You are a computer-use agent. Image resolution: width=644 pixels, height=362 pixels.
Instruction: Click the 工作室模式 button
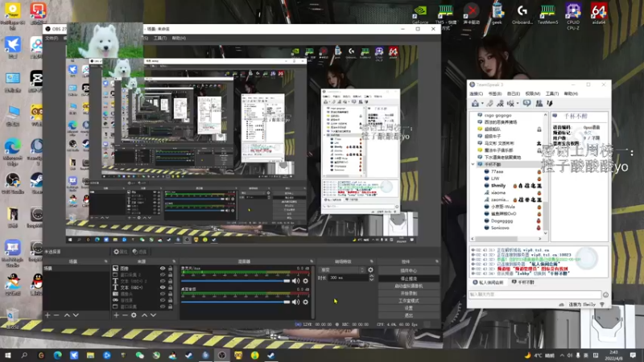pos(409,301)
